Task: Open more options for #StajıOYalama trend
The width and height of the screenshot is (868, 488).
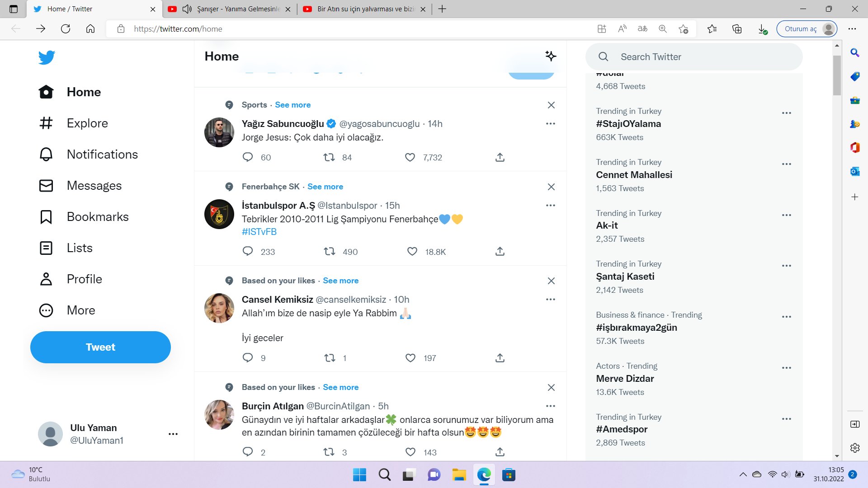Action: (786, 113)
